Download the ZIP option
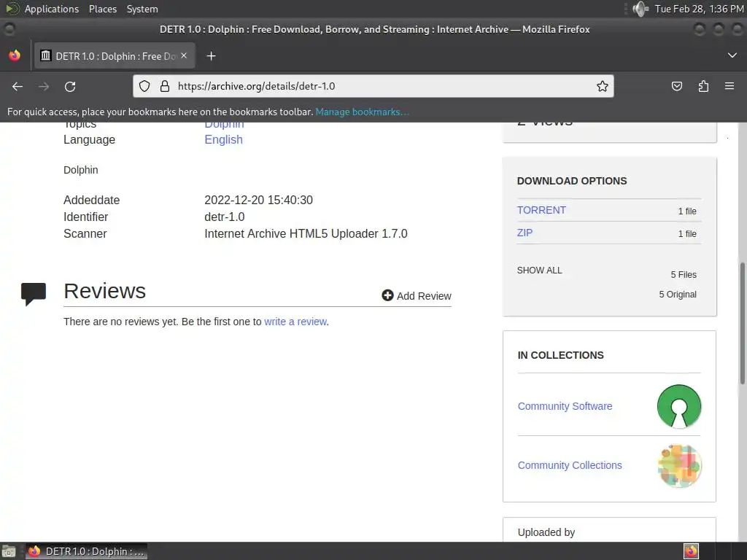 [x=525, y=233]
